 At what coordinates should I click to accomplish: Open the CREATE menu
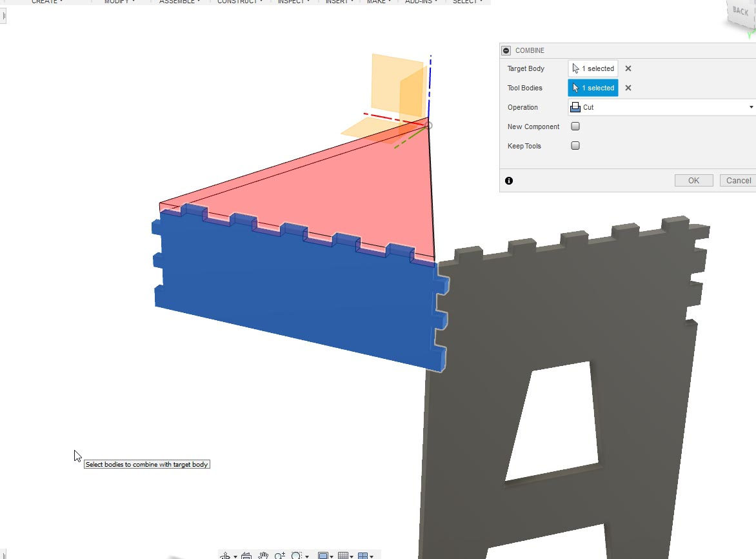(x=47, y=2)
